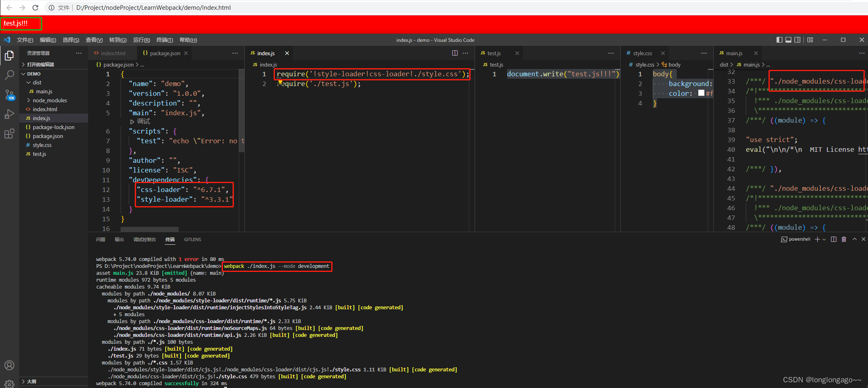Close the package.json editor tab
Image resolution: width=868 pixels, height=388 pixels.
click(x=186, y=53)
